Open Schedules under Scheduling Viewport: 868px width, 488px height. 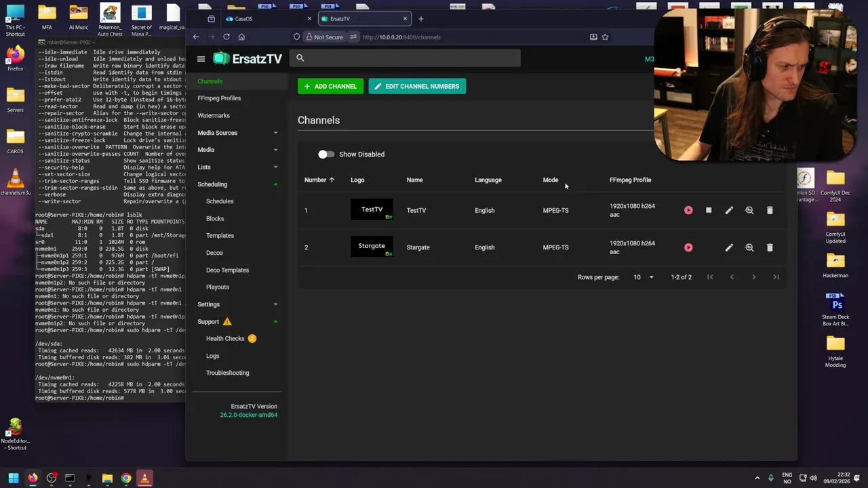click(220, 201)
